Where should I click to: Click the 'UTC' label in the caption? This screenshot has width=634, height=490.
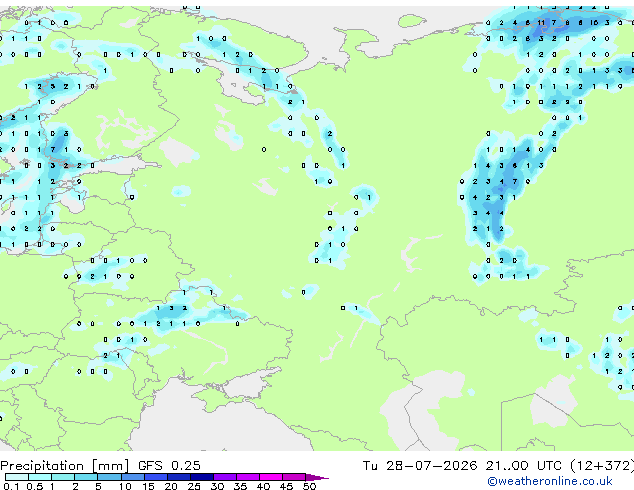pyautogui.click(x=549, y=465)
